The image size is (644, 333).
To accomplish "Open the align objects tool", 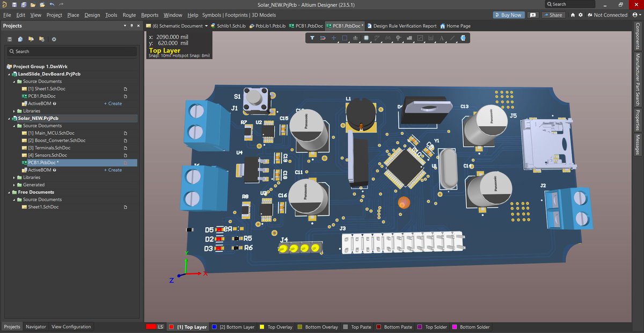I will click(x=355, y=38).
